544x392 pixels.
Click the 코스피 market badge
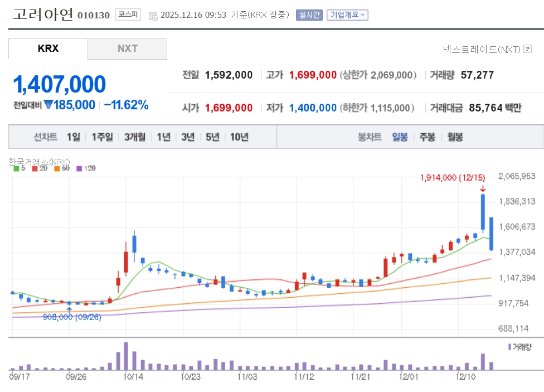pos(129,15)
